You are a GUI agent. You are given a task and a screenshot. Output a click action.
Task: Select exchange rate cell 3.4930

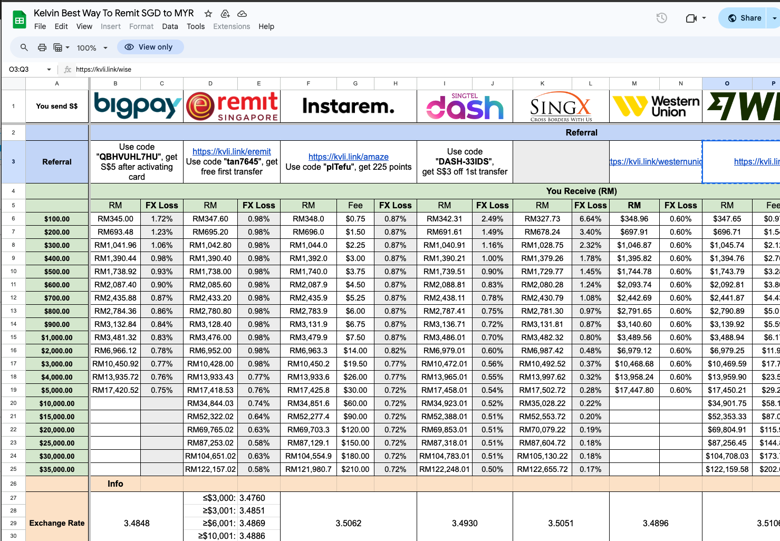465,523
